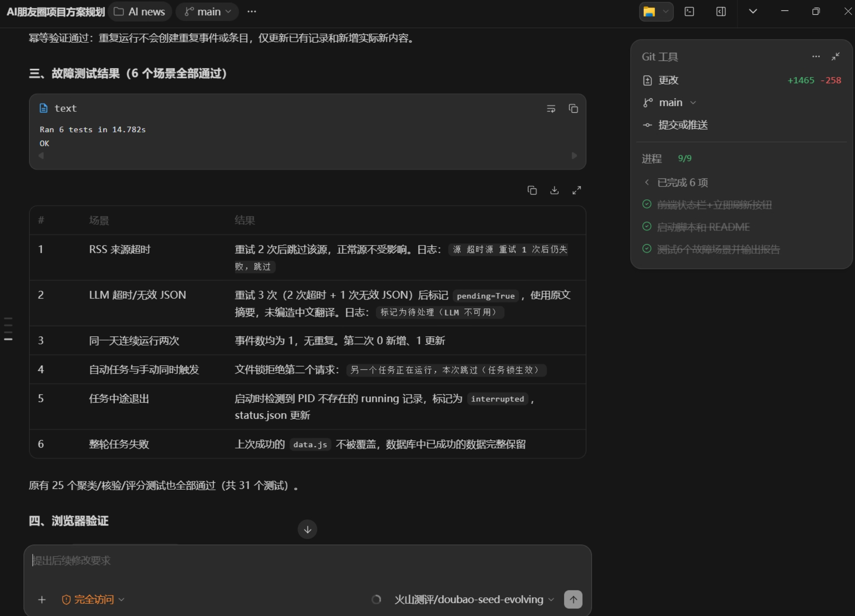
Task: Select the LLM 超时/无效 JSON cell
Action: click(138, 295)
